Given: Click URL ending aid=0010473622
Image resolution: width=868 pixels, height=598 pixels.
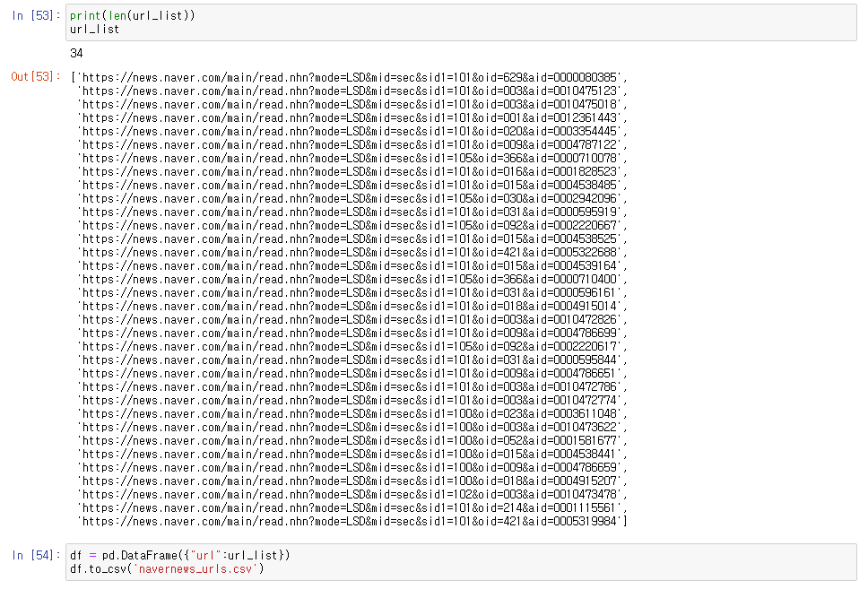Looking at the screenshot, I should click(x=350, y=428).
